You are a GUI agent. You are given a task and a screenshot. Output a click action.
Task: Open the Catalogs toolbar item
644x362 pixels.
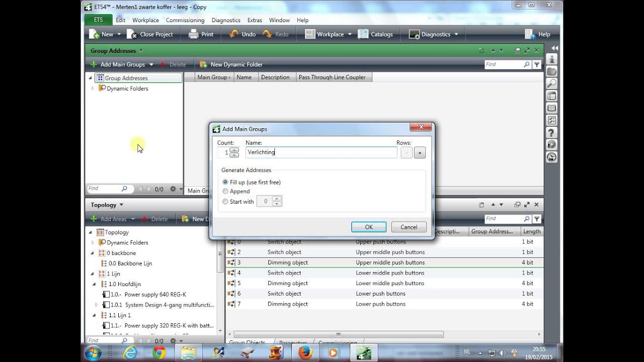375,34
